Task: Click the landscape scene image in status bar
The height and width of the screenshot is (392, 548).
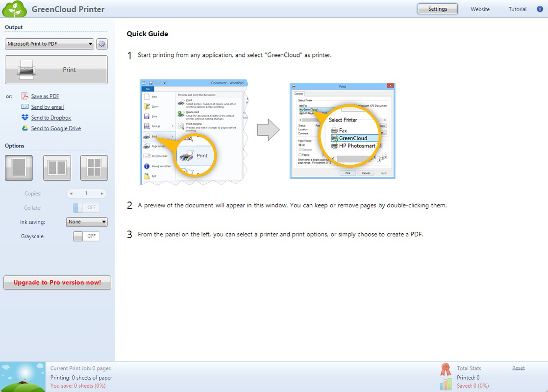Action: 23,377
